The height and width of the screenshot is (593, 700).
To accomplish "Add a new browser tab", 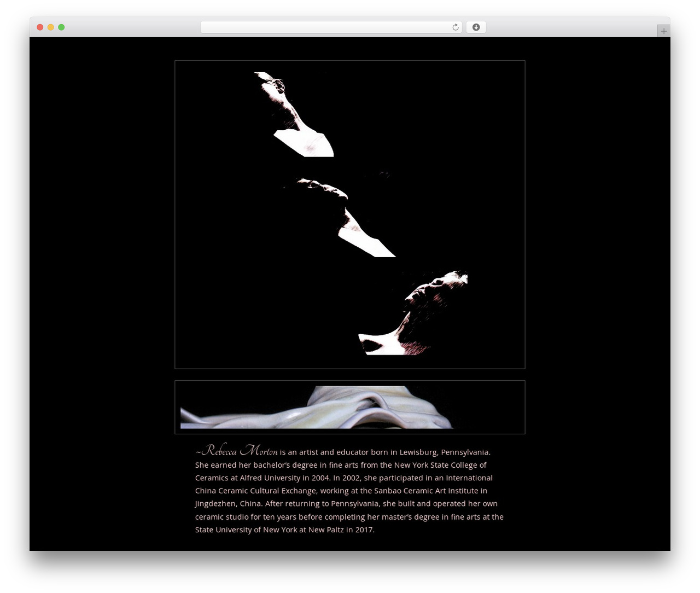I will pos(663,31).
